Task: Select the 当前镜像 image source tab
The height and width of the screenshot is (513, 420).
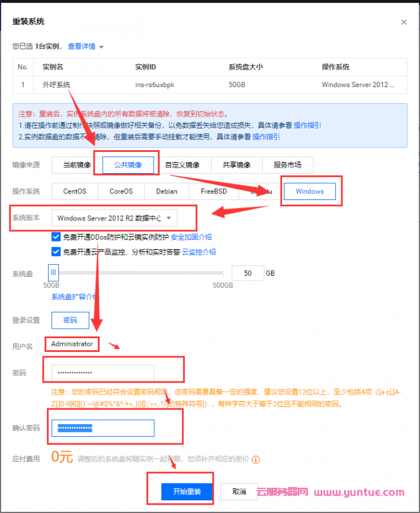Action: pos(77,165)
